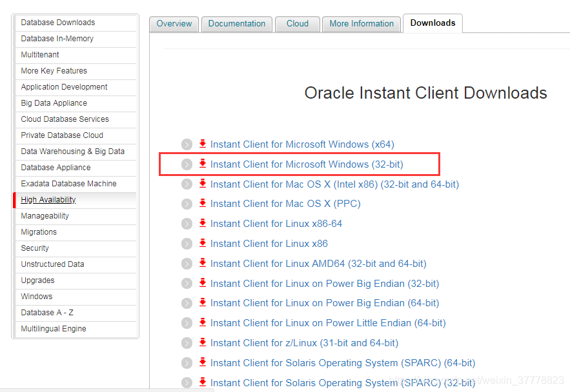Screen dimensions: 570x392
Task: Select the Downloads tab
Action: coord(433,23)
